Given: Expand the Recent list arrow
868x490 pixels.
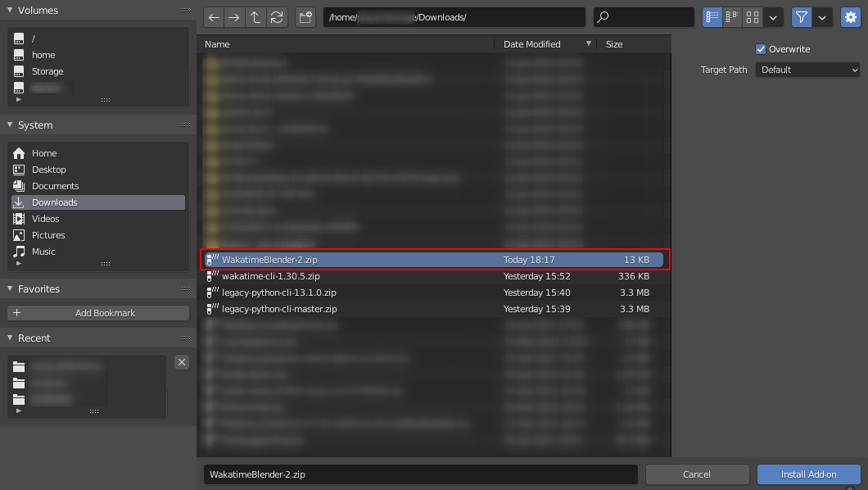Looking at the screenshot, I should 19,411.
